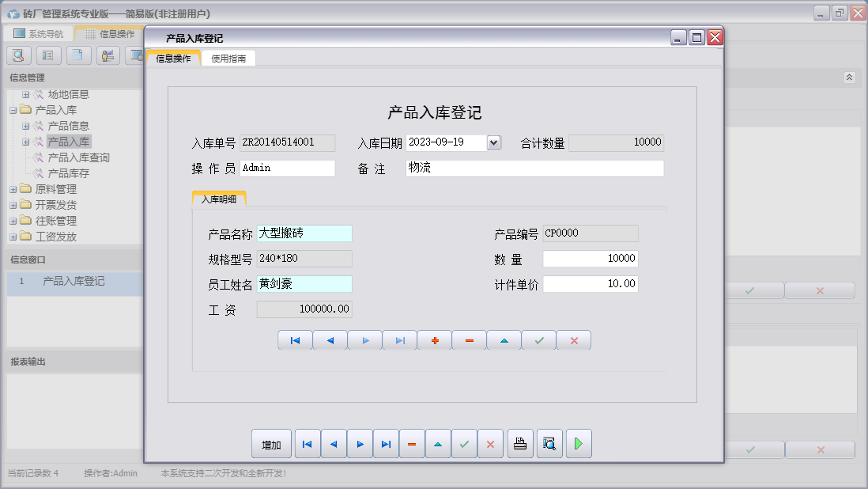Select the personnel management icon on the toolbar
Screen dimensions: 868x489
(x=108, y=55)
